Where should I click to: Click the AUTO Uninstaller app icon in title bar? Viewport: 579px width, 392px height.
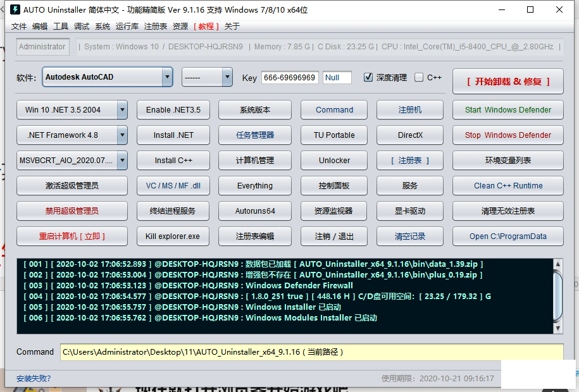coord(13,9)
